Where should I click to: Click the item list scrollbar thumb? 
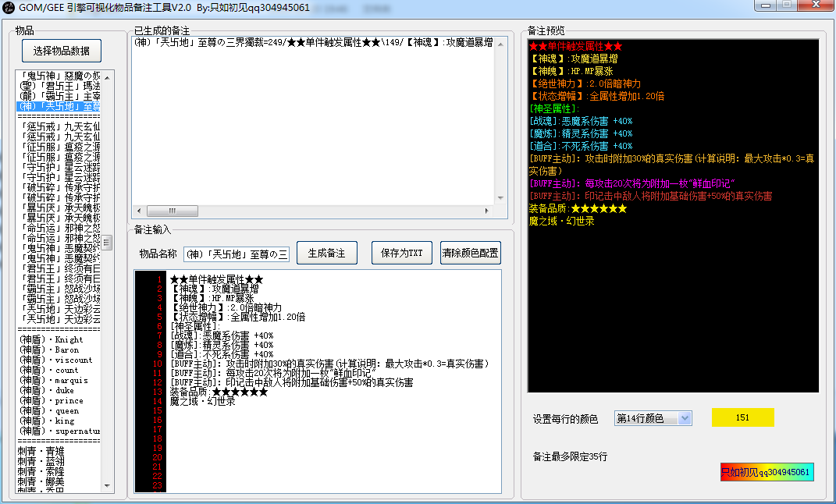point(107,243)
